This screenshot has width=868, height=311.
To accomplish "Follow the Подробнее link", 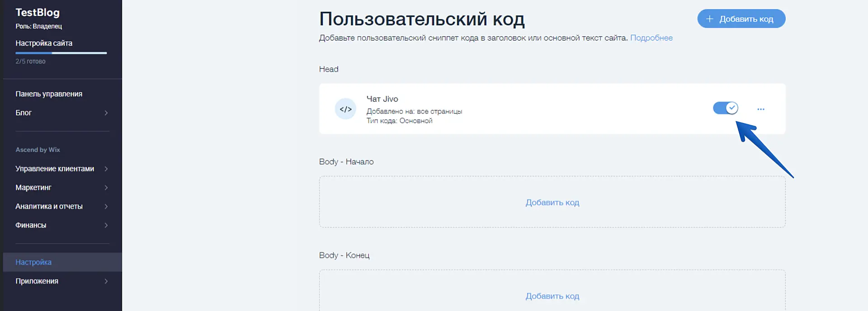I will pyautogui.click(x=651, y=38).
